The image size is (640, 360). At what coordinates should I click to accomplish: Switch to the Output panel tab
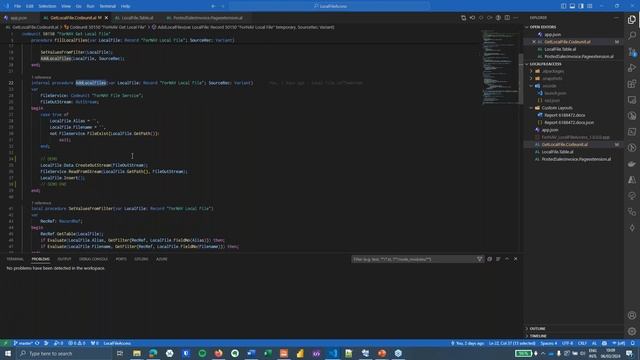pyautogui.click(x=64, y=259)
